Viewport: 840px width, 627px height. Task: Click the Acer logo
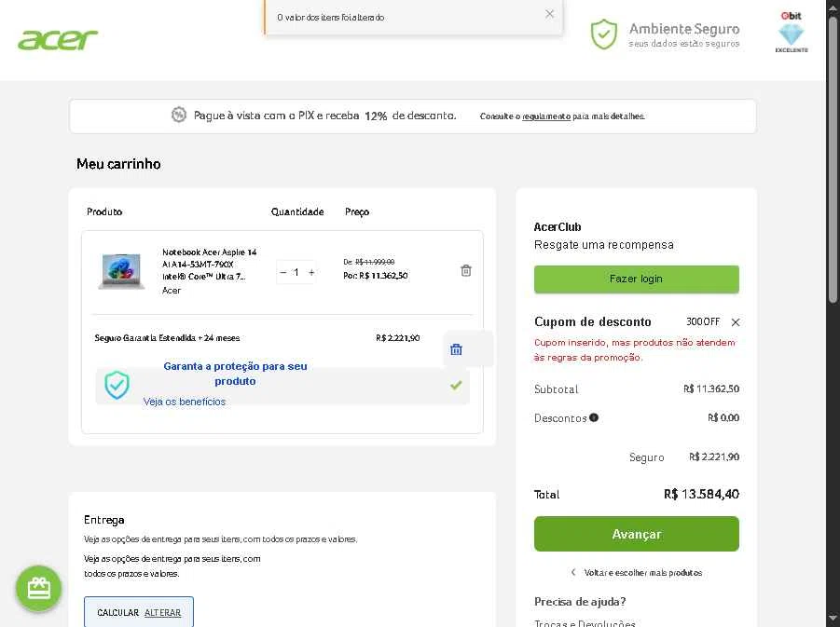[x=58, y=40]
